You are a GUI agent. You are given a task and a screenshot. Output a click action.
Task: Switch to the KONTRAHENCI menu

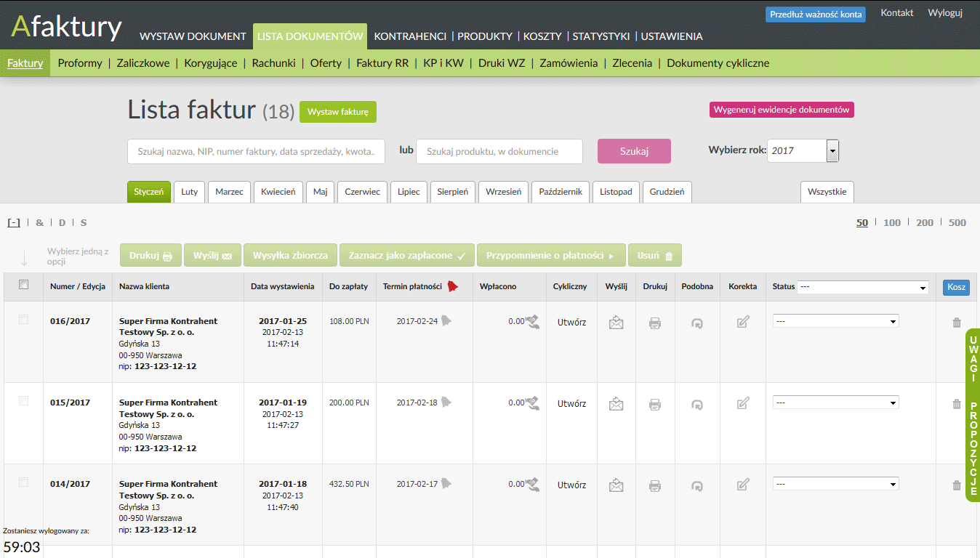coord(409,36)
